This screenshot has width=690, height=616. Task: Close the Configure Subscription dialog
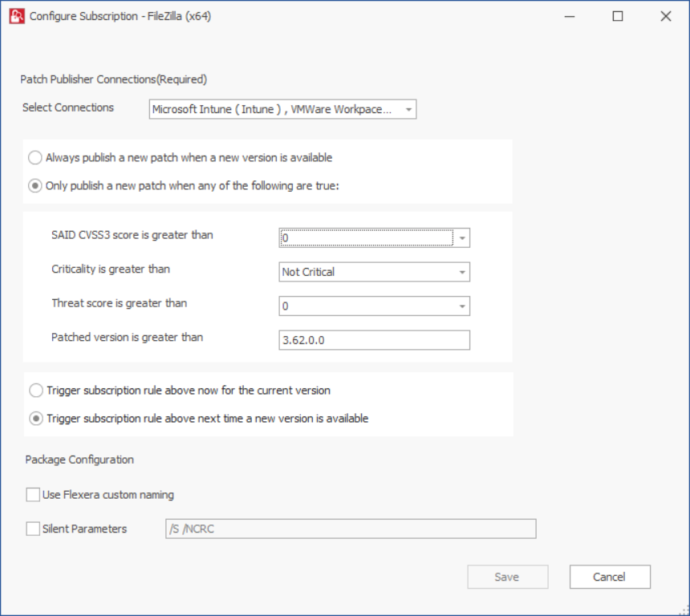point(666,16)
